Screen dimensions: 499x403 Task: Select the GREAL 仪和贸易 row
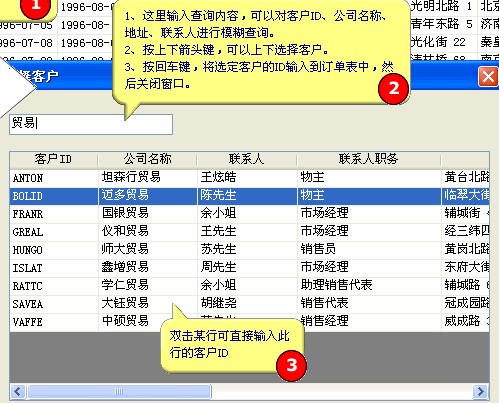[x=249, y=232]
